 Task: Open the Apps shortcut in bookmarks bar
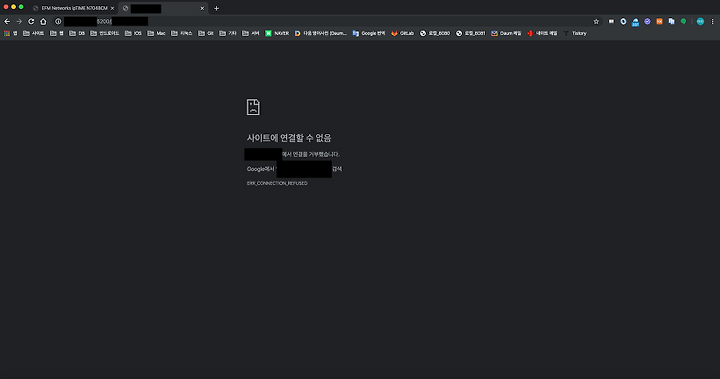pyautogui.click(x=11, y=33)
